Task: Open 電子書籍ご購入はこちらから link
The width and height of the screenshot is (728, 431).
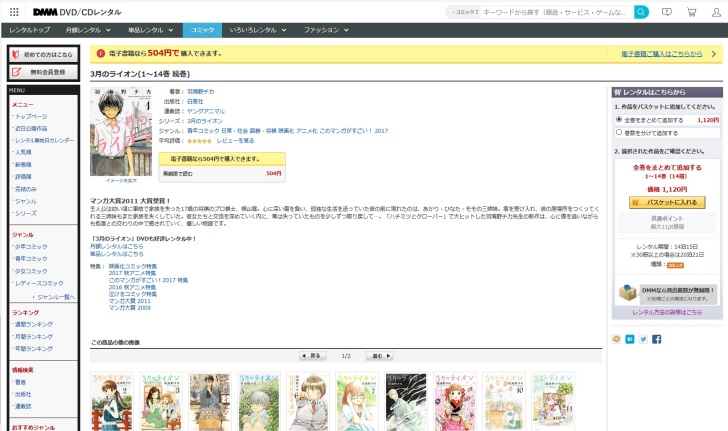Action: [662, 54]
